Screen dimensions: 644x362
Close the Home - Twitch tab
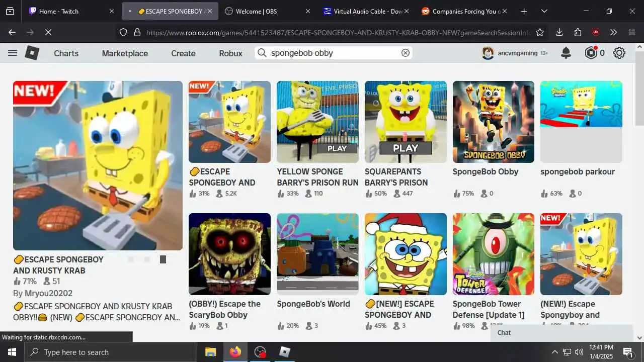[112, 11]
